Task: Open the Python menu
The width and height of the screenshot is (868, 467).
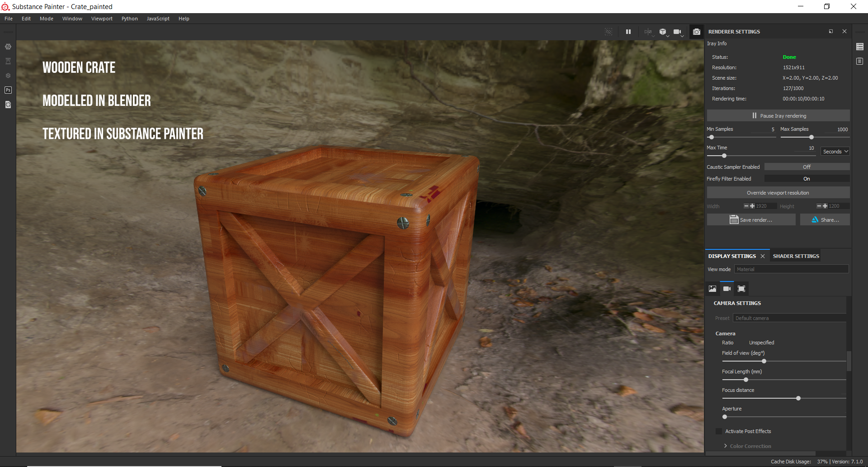Action: (x=130, y=19)
